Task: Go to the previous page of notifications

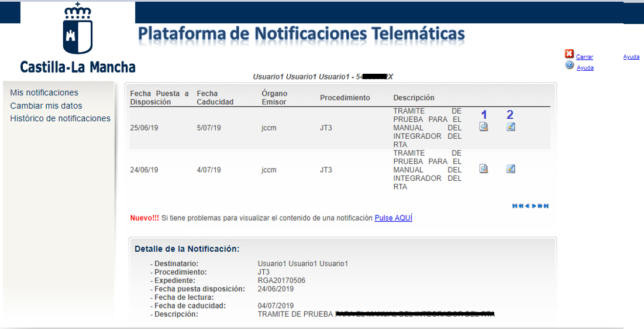Action: click(528, 205)
